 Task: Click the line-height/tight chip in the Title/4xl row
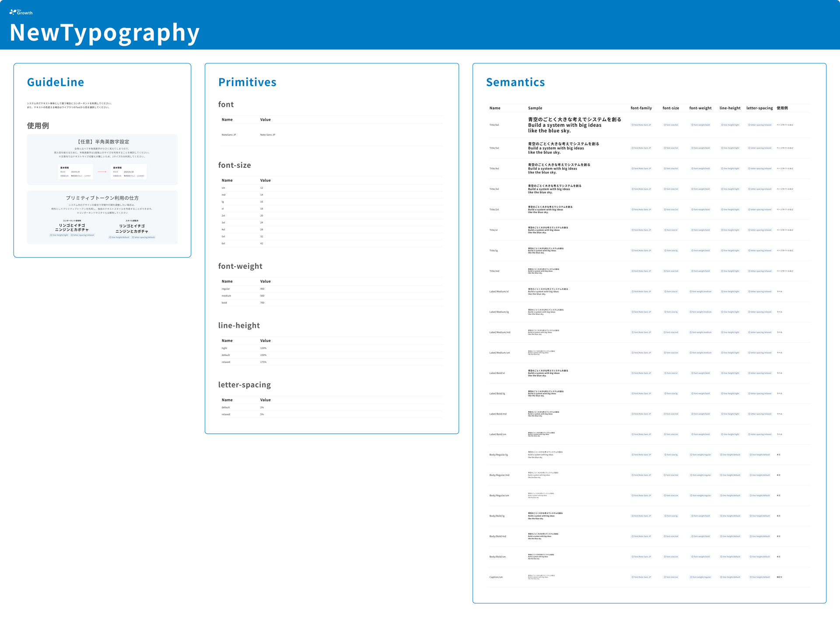[x=730, y=169]
